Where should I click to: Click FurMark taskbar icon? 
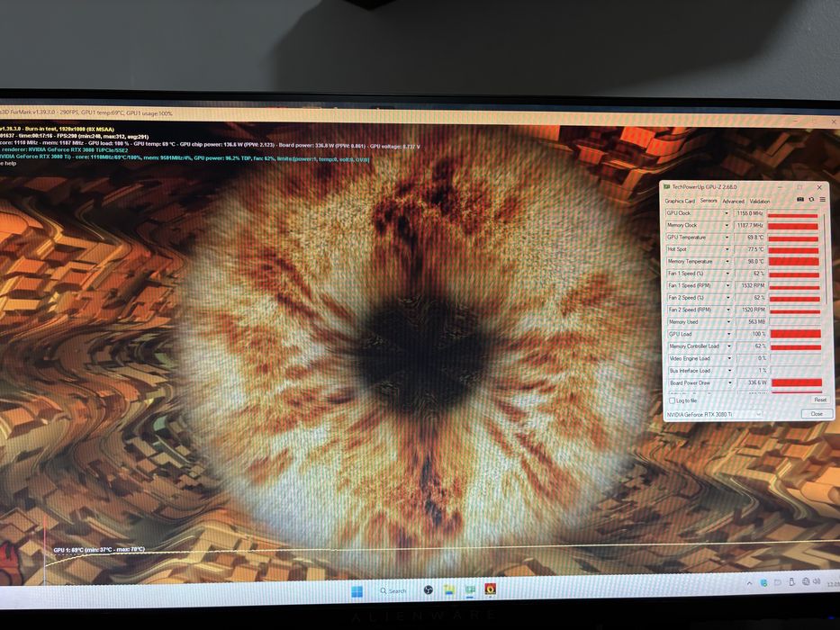(x=490, y=589)
